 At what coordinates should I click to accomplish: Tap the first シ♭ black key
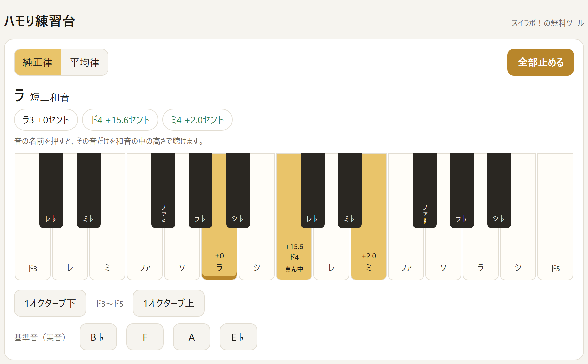click(x=238, y=190)
